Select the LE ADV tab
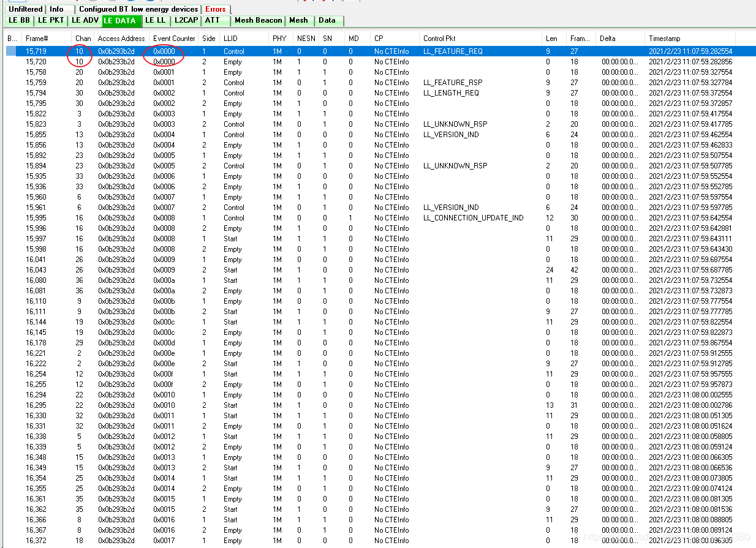The height and width of the screenshot is (548, 756). [85, 20]
